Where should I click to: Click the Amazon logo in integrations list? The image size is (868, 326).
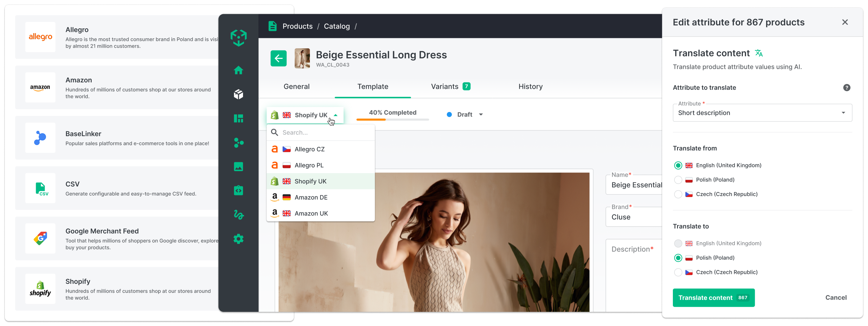[x=40, y=87]
